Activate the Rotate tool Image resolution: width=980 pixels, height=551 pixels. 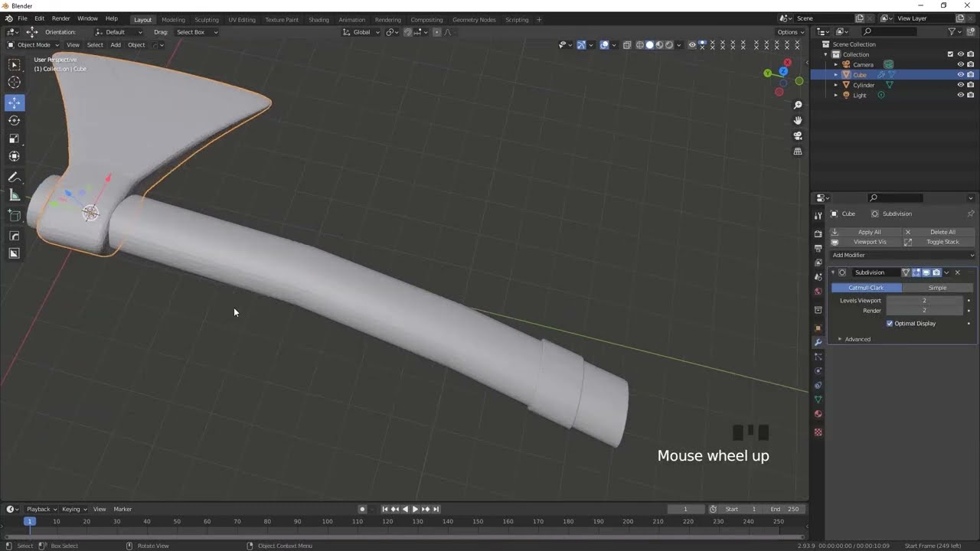pos(15,120)
